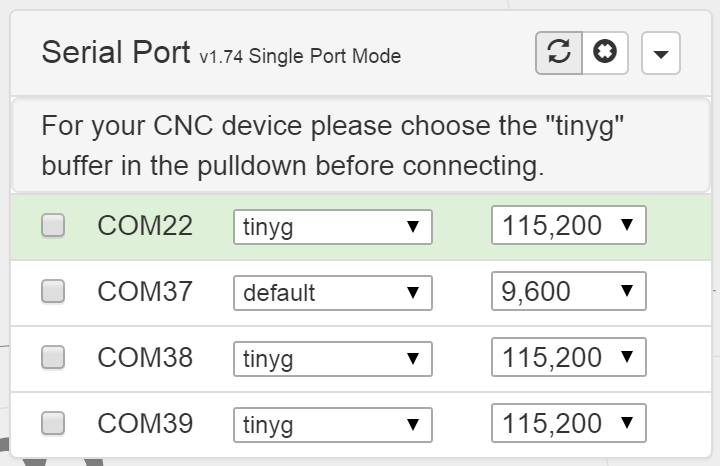Open the COM22 tinyg buffer dropdown
This screenshot has width=720, height=466.
point(332,227)
